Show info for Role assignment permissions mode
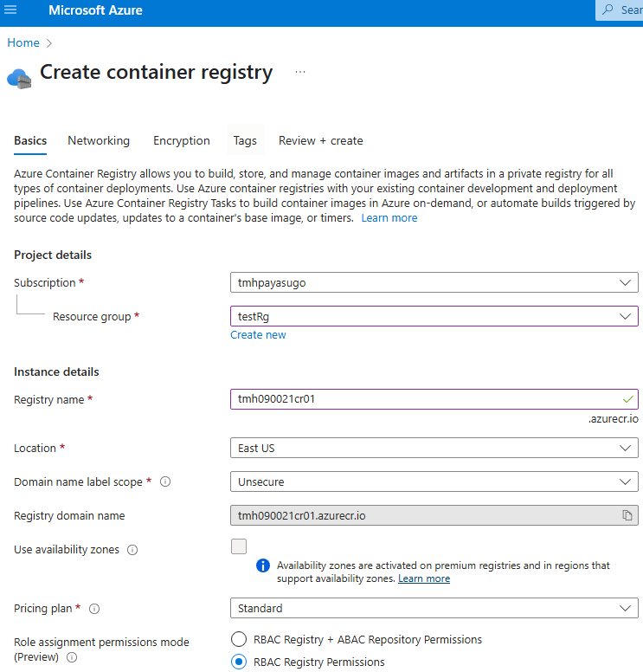643x672 pixels. click(72, 657)
